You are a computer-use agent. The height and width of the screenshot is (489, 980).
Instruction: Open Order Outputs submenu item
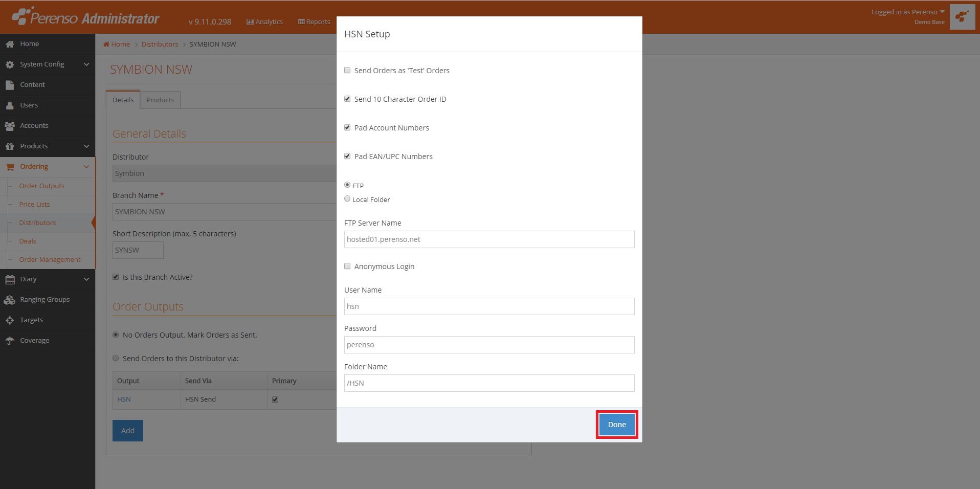pos(42,186)
